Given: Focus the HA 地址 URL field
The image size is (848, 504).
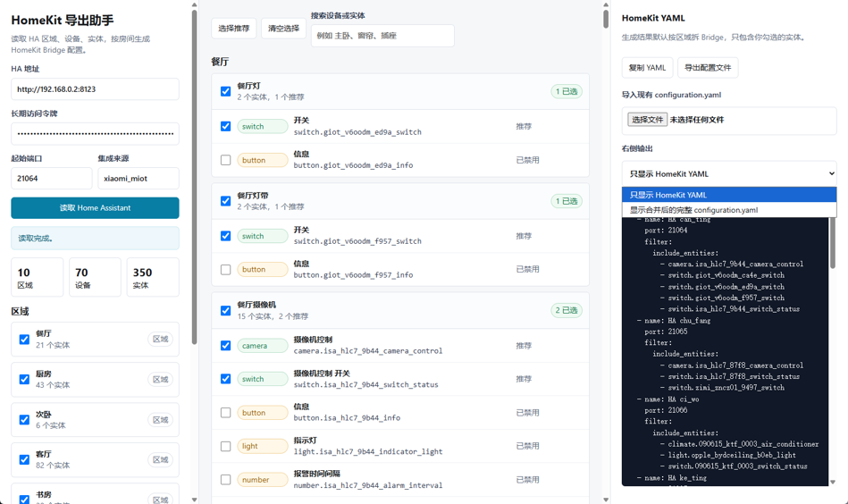Looking at the screenshot, I should [x=96, y=89].
